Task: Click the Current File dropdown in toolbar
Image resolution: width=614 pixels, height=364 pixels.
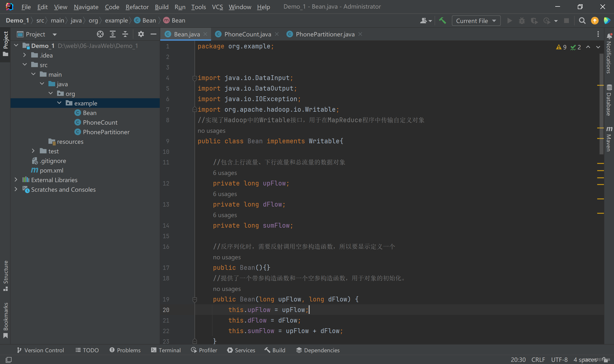Action: [x=475, y=20]
